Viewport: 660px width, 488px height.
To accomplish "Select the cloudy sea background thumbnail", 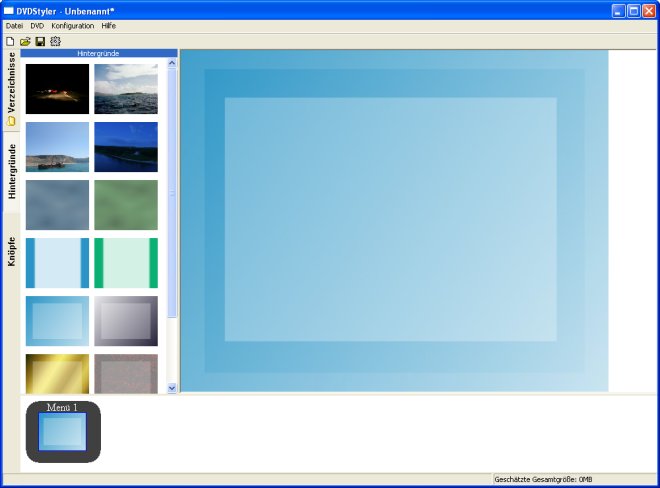I will [x=126, y=89].
